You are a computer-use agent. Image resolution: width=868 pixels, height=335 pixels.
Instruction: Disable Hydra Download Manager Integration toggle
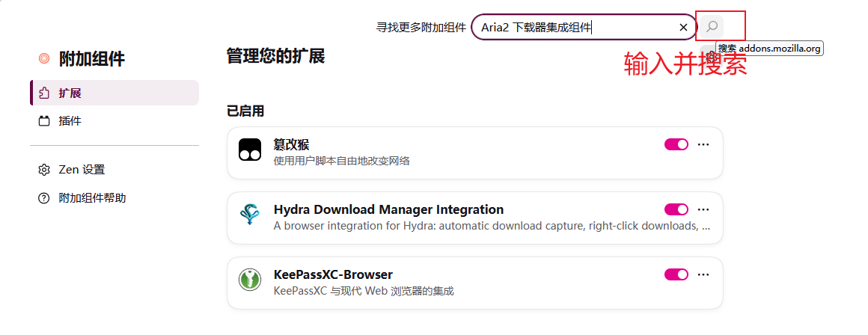tap(676, 209)
